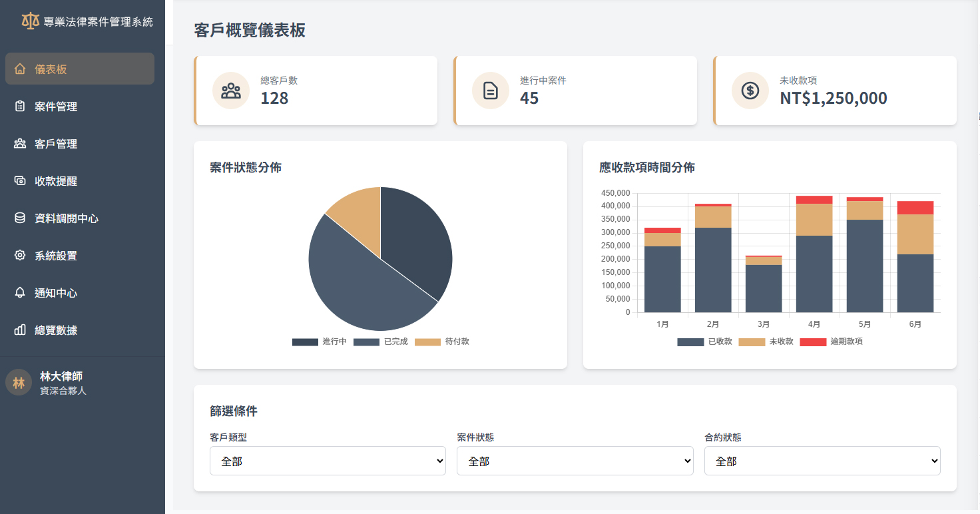Click the bell icon for 通知中心
Viewport: 980px width, 514px height.
[x=20, y=293]
